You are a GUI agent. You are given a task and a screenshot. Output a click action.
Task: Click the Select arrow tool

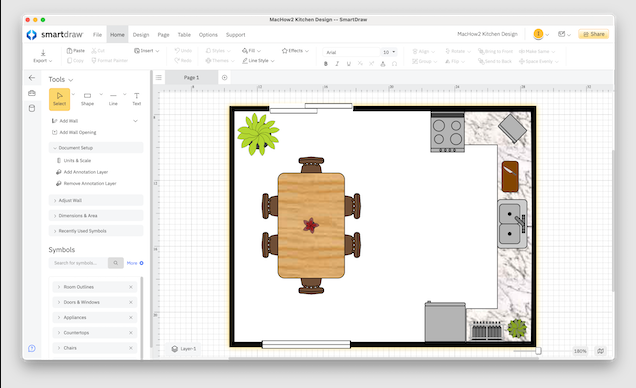(60, 99)
